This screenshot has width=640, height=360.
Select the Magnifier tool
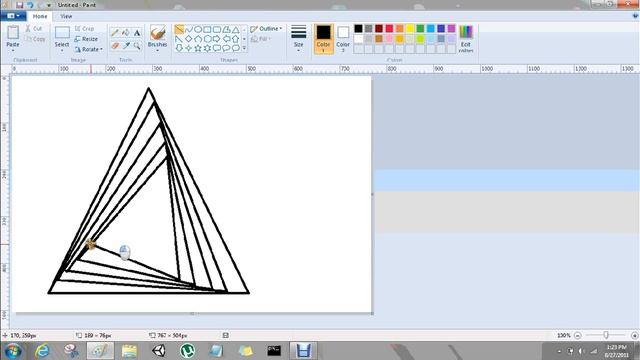tap(137, 46)
